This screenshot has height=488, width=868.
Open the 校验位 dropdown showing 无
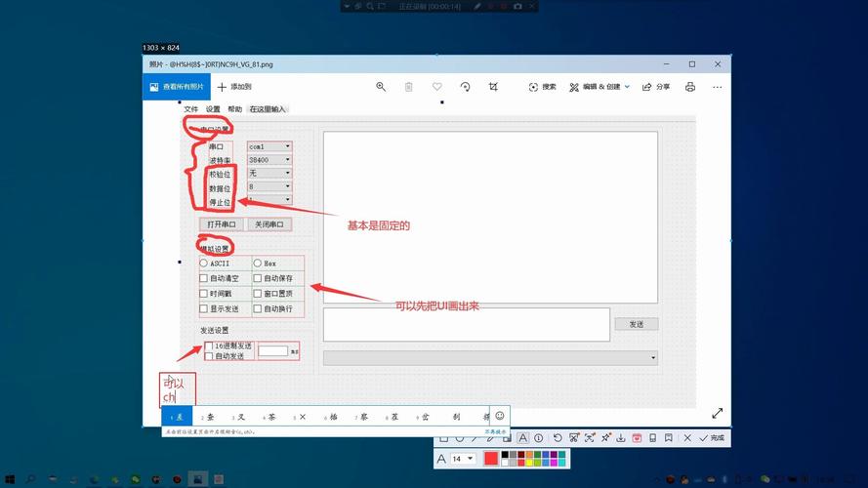(269, 173)
